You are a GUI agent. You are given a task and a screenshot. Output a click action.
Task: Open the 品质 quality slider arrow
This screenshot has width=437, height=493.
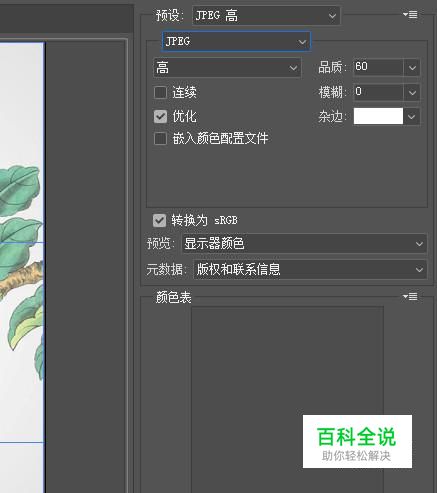click(412, 68)
